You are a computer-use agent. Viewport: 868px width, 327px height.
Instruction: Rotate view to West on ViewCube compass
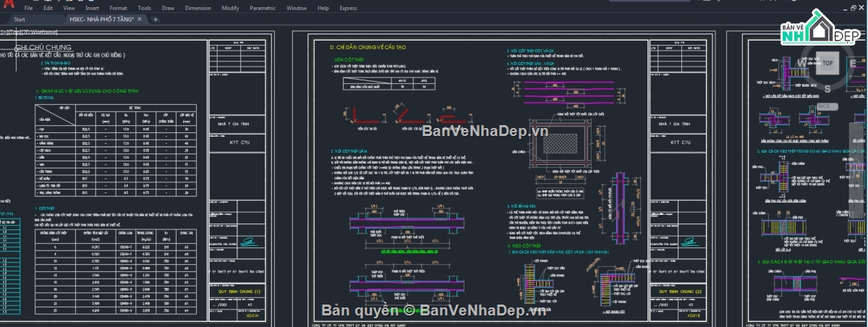coord(801,64)
